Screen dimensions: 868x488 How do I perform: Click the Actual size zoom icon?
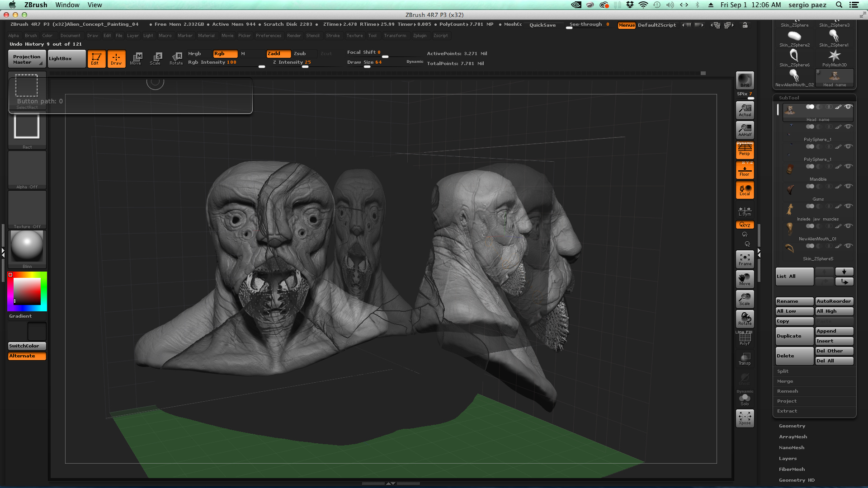tap(745, 110)
